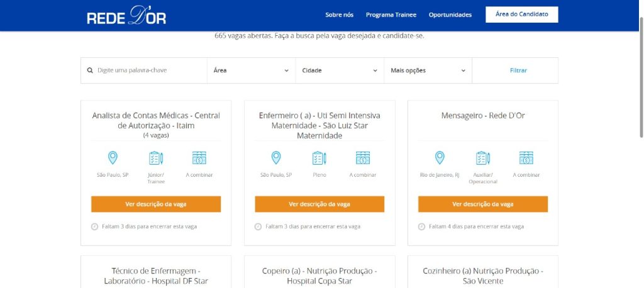Click salary icon in Analista de Contas Médicas card
Screen dimensions: 644x288
click(199, 158)
